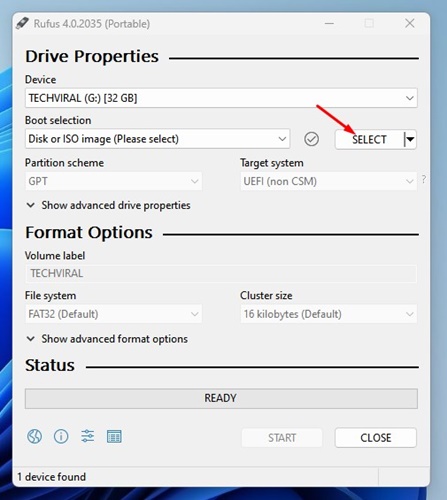Click the Rufus USB title bar icon

[22, 23]
